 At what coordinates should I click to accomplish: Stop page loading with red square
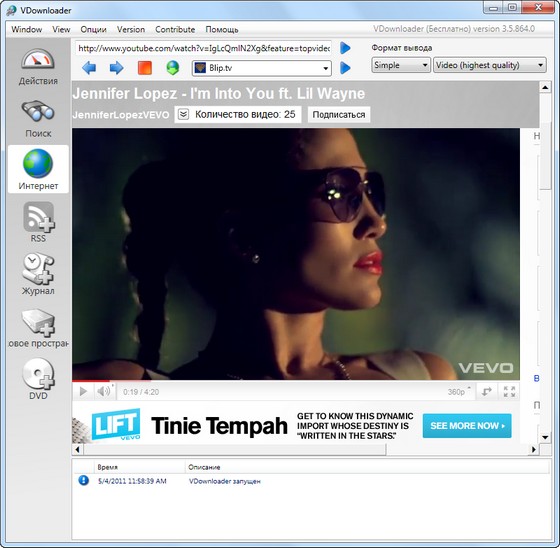tap(145, 68)
